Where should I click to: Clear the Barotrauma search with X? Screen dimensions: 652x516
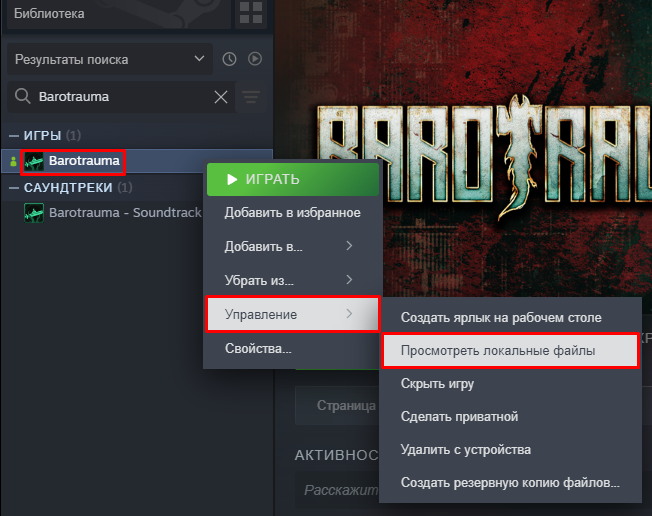tap(221, 97)
